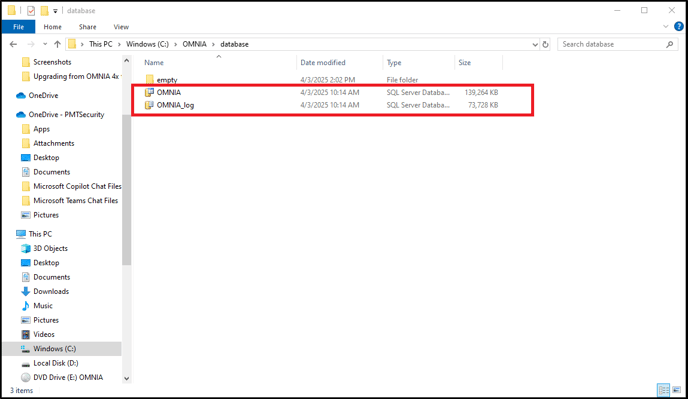Click the database breadcrumb segment
The image size is (688, 399).
pyautogui.click(x=234, y=44)
